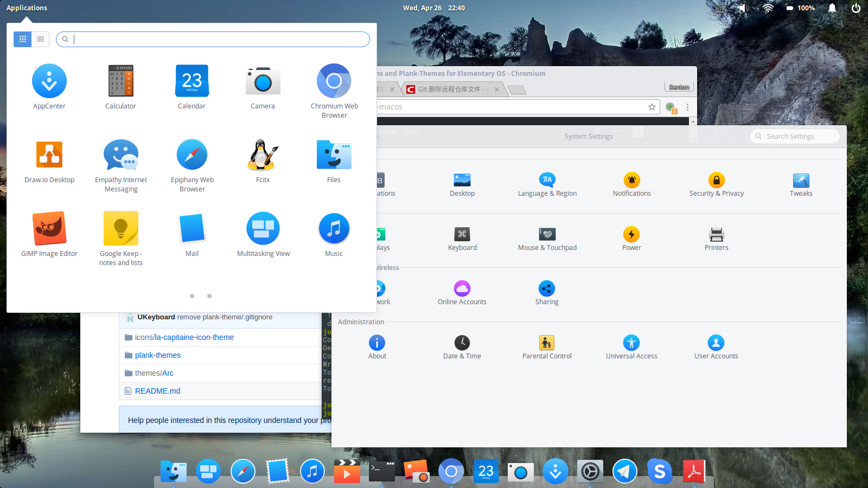
Task: Open the PDF reader dock icon
Action: [694, 471]
